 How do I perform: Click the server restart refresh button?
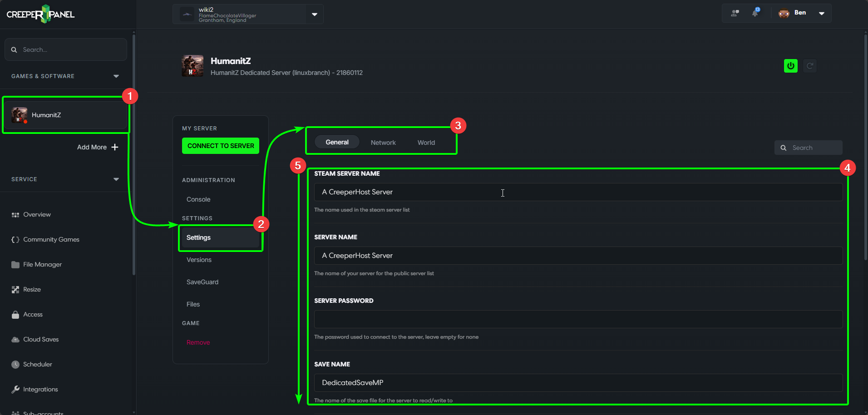pos(810,66)
